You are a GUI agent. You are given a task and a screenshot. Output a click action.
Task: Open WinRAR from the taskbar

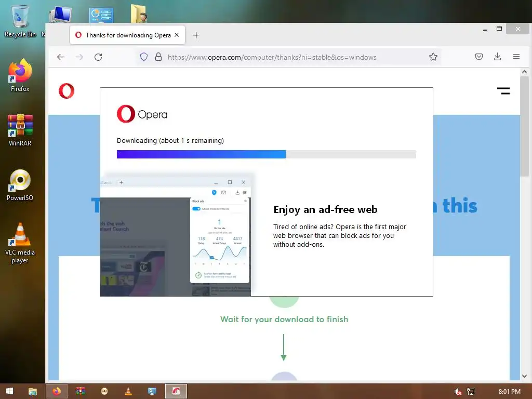[81, 391]
